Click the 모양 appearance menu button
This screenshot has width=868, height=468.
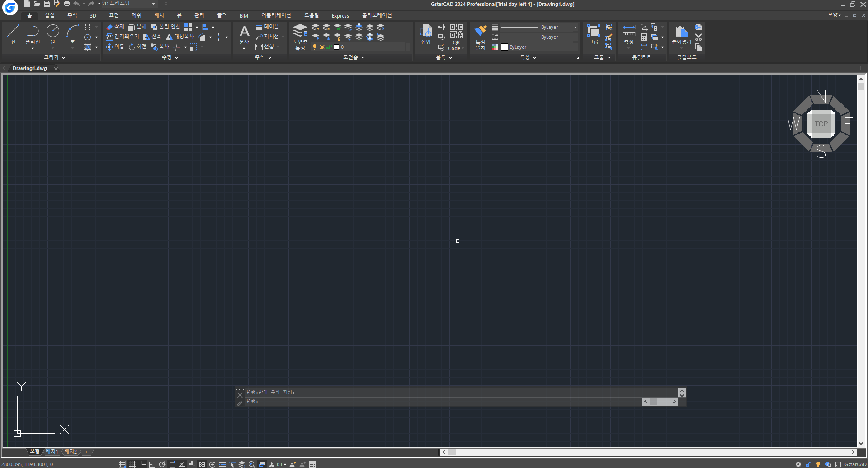tap(834, 15)
